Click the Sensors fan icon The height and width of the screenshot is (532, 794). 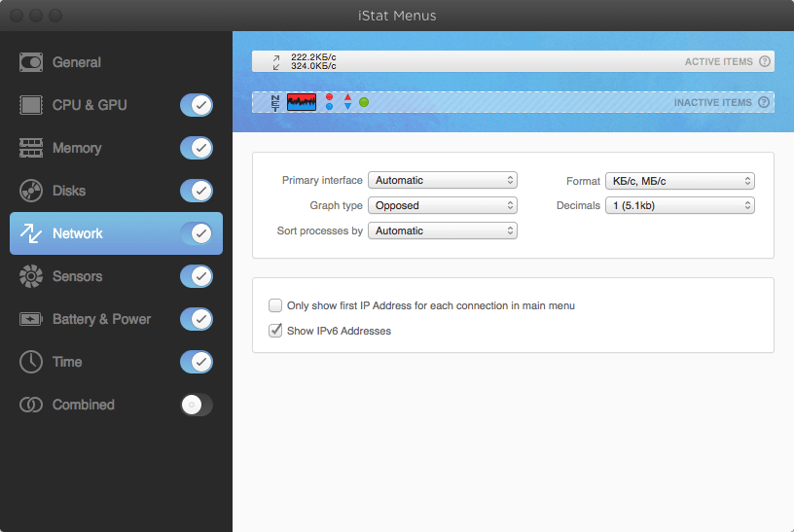[x=31, y=276]
